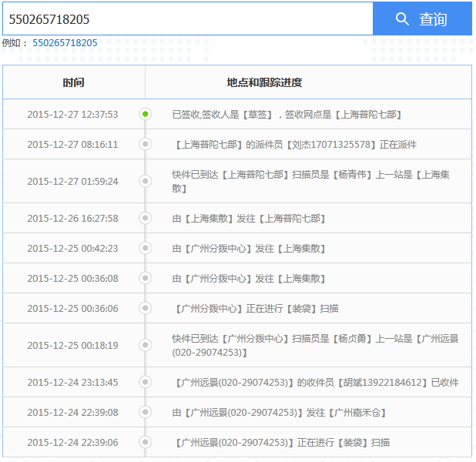Click the 发往【广州嘉禾仓】 entry
Image resolution: width=476 pixels, height=462 pixels.
(x=279, y=413)
